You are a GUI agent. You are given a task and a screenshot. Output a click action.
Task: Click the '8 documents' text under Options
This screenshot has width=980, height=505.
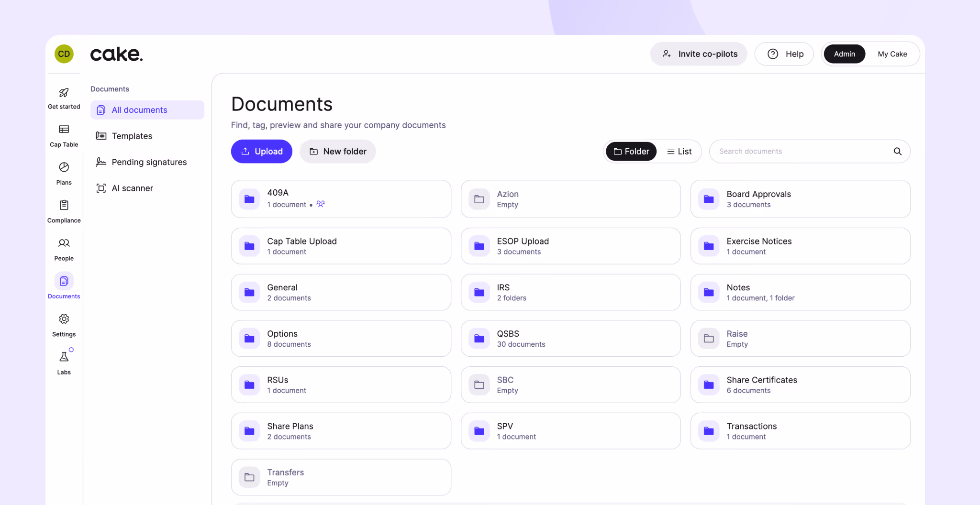coord(289,344)
